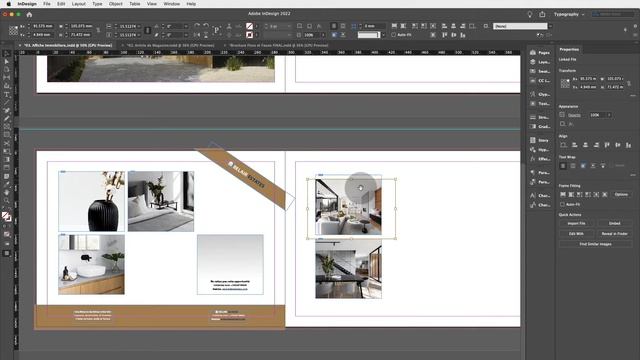
Task: Expand more options under the Text Wrap section
Action: [x=633, y=175]
